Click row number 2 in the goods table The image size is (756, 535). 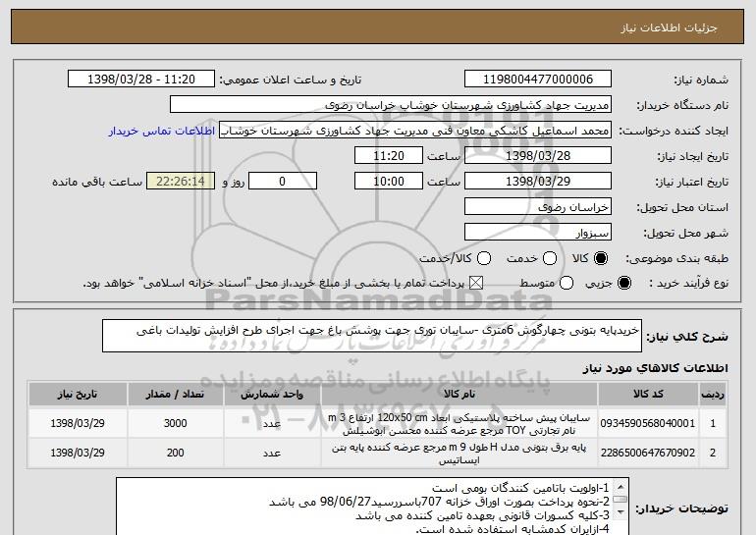point(713,453)
